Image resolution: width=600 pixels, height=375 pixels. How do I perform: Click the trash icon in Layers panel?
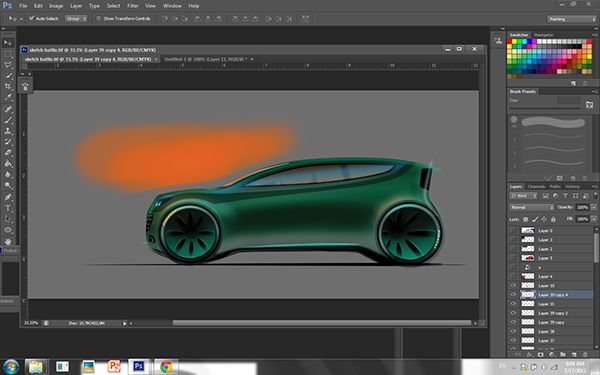pyautogui.click(x=585, y=355)
